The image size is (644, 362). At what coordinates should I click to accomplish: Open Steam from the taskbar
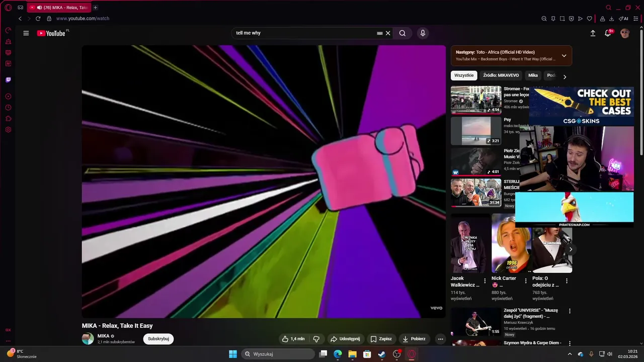382,354
